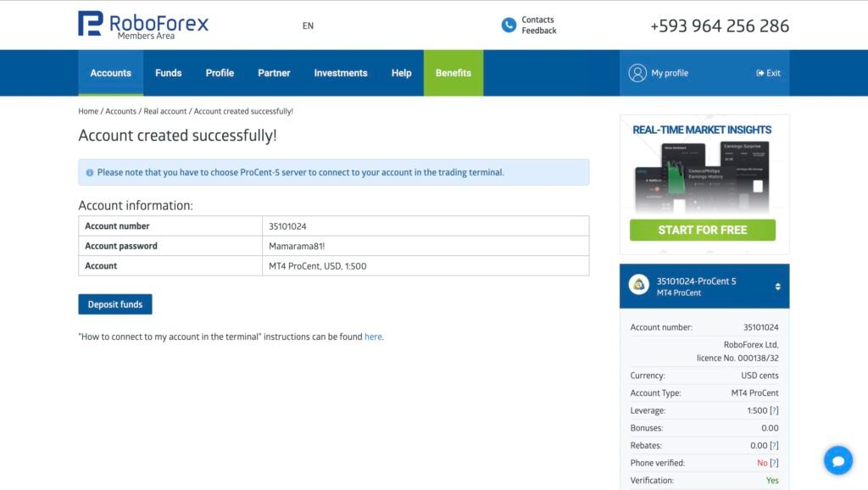Click the 'Account created successfully!' heading
This screenshot has width=868, height=490.
pyautogui.click(x=177, y=136)
